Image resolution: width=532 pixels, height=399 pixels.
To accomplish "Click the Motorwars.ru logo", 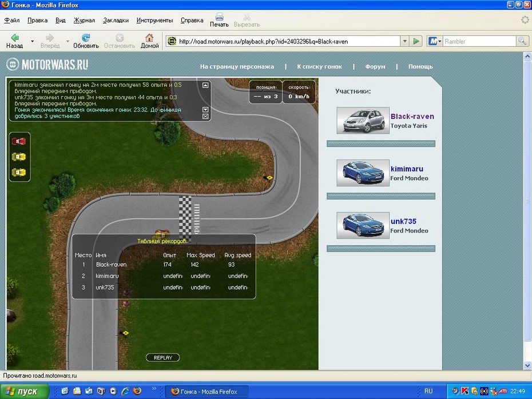I will pyautogui.click(x=47, y=65).
